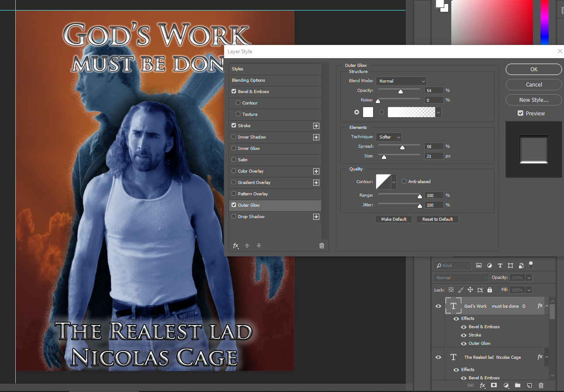The width and height of the screenshot is (564, 392).
Task: Check the Anti-aliased option
Action: click(404, 181)
